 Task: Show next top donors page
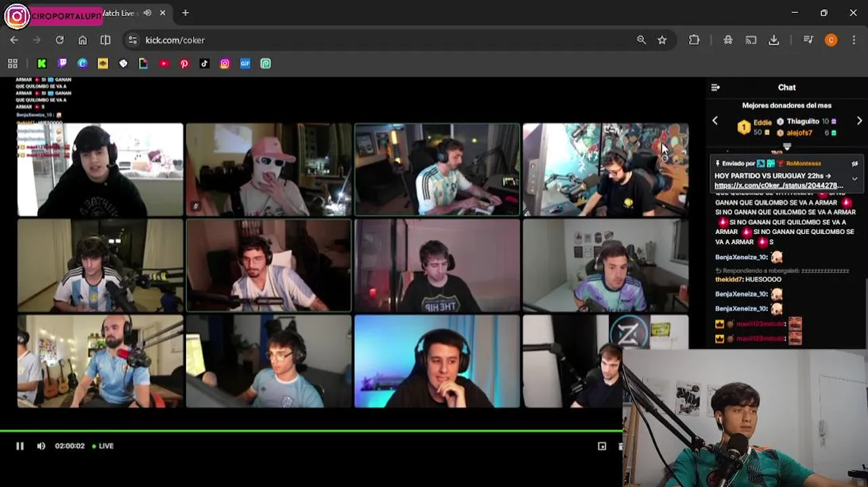(x=859, y=121)
